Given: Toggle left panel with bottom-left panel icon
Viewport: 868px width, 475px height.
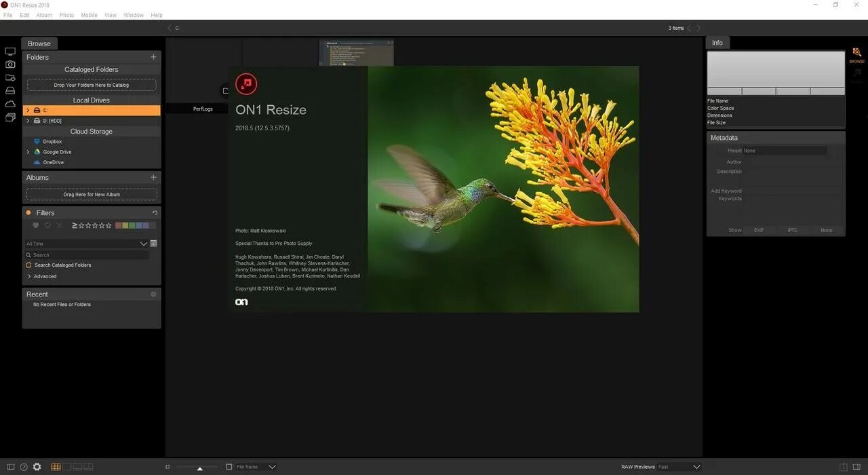Looking at the screenshot, I should tap(10, 467).
